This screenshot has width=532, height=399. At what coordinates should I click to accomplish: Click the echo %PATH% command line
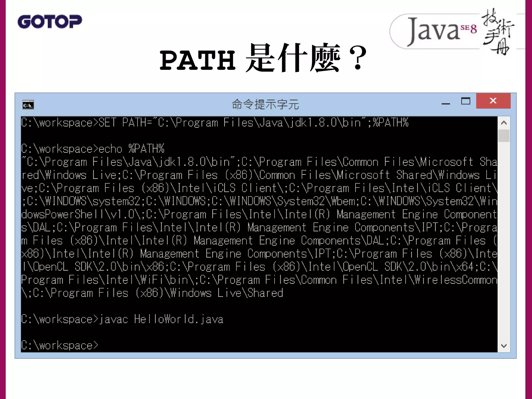click(x=93, y=149)
